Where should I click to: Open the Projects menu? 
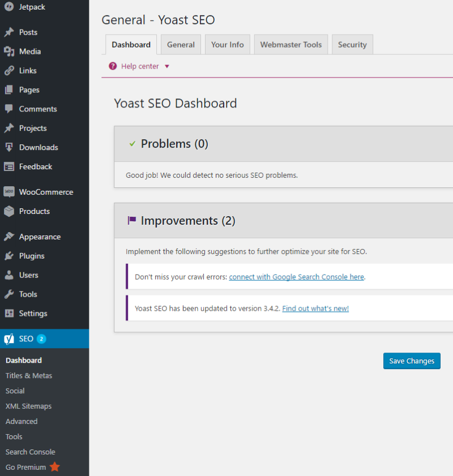(33, 128)
